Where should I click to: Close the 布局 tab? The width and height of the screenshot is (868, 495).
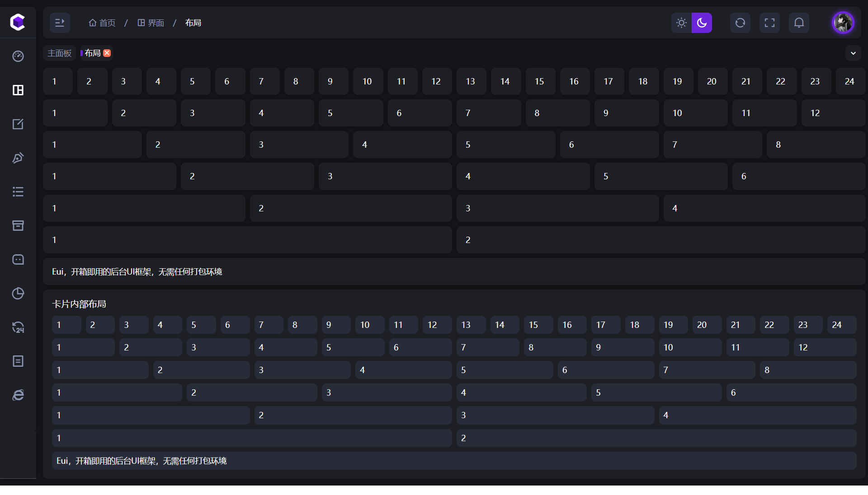point(107,53)
